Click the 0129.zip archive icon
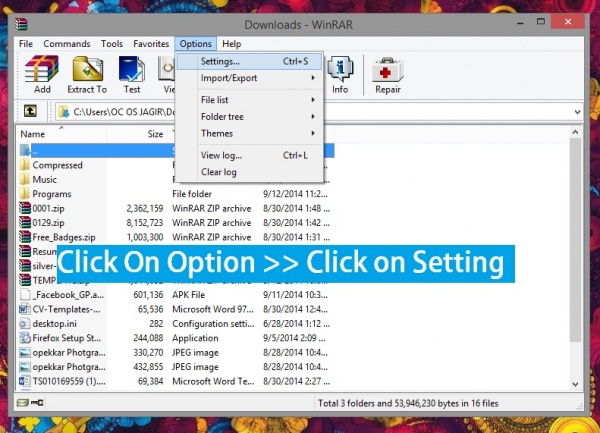 point(25,223)
